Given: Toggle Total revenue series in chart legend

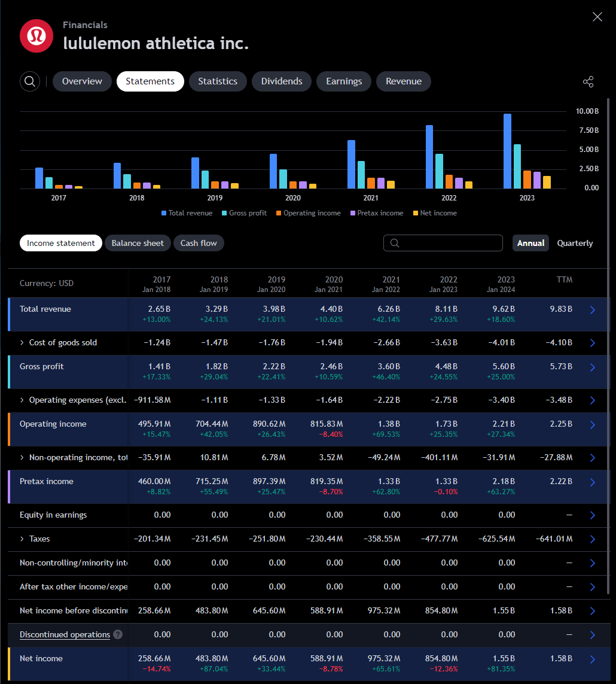Looking at the screenshot, I should pyautogui.click(x=187, y=213).
